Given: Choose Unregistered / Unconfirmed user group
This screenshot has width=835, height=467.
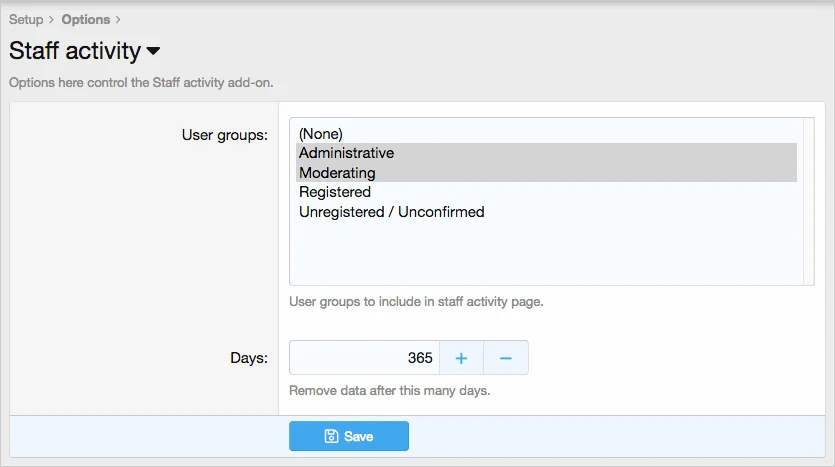Looking at the screenshot, I should [391, 212].
